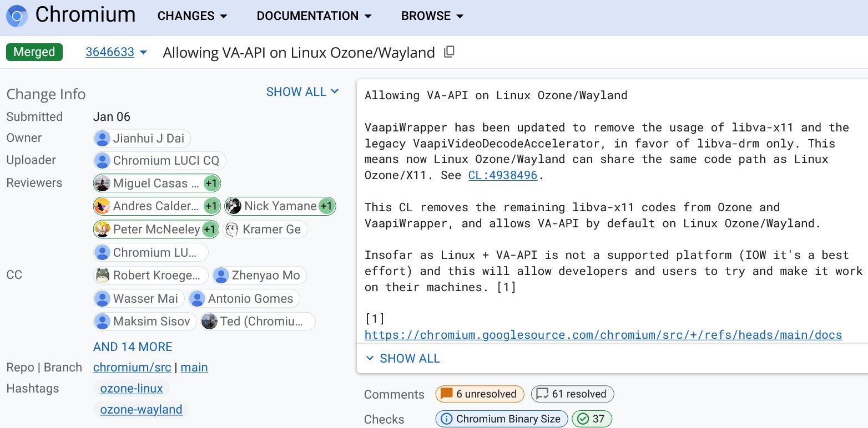Click Chromium LUCI CQ uploader avatar

pyautogui.click(x=102, y=161)
